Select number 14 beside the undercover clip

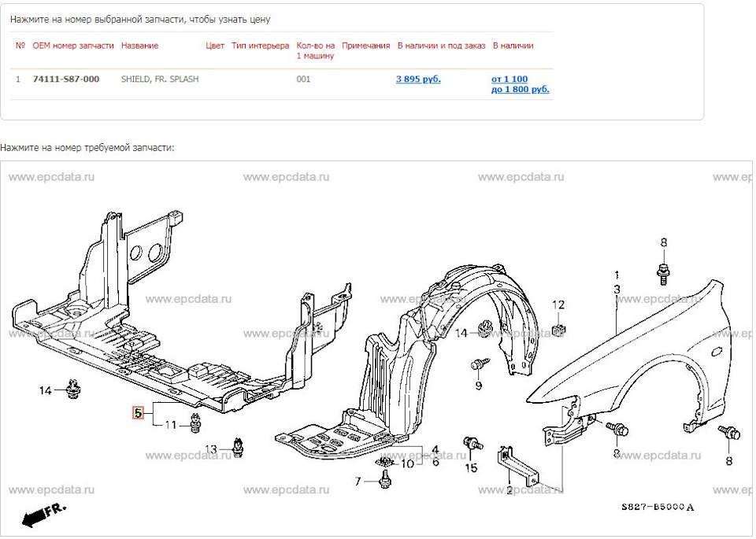46,390
